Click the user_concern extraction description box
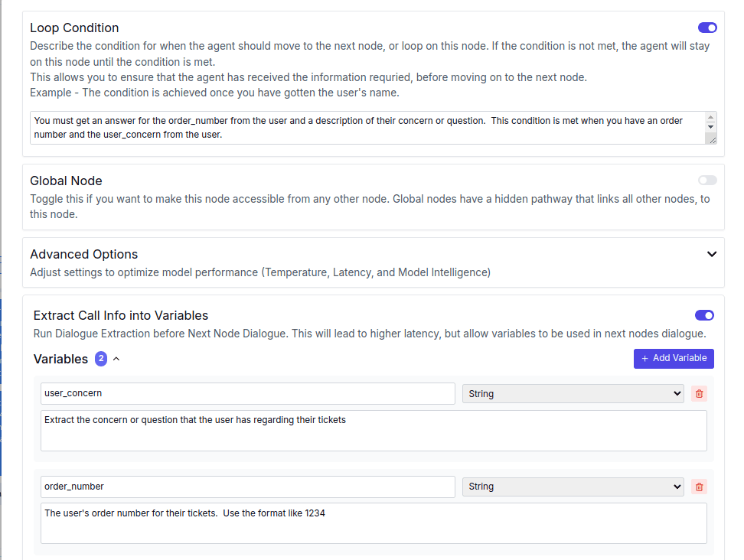The width and height of the screenshot is (744, 560). (x=374, y=431)
